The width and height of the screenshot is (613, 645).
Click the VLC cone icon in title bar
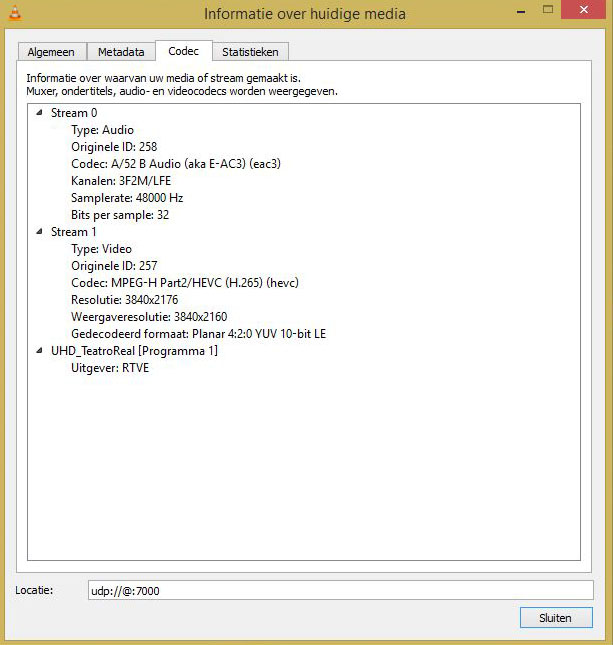[x=15, y=12]
